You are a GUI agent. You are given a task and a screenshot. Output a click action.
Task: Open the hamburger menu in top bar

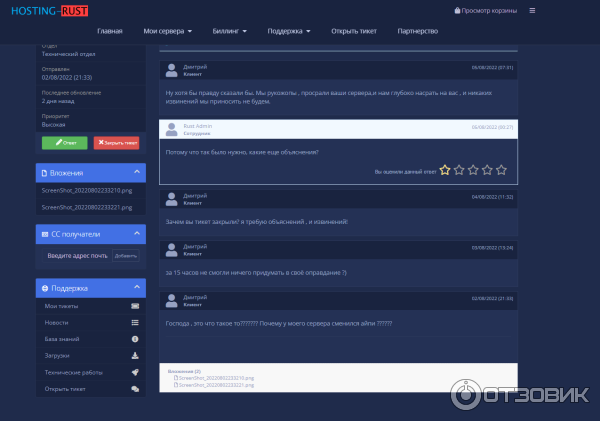point(532,10)
